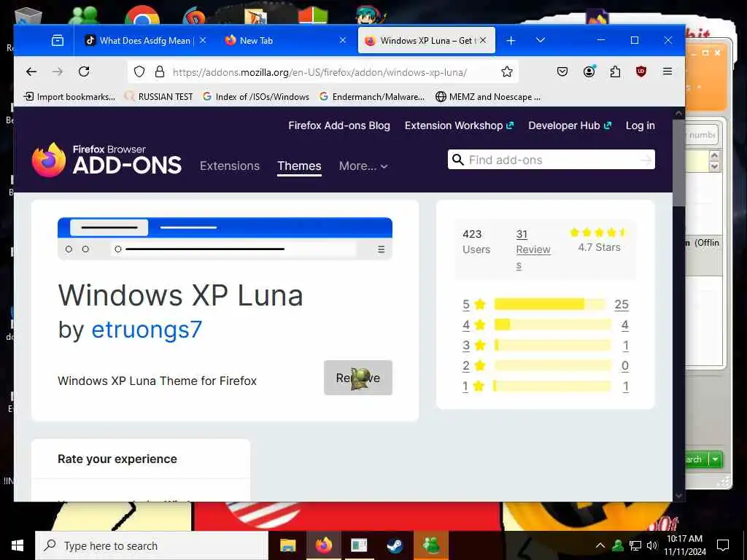747x560 pixels.
Task: Open Steam from the taskbar
Action: (x=395, y=545)
